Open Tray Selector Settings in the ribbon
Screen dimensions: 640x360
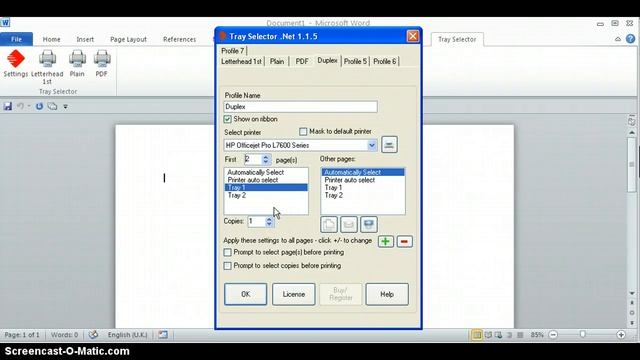[x=16, y=63]
